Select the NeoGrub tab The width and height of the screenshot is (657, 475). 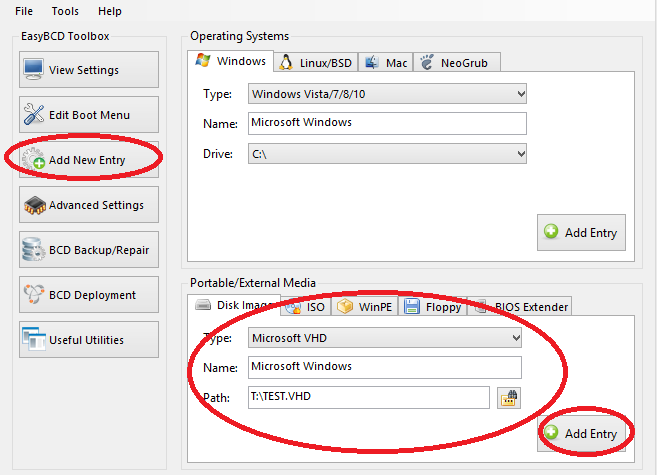(x=457, y=62)
